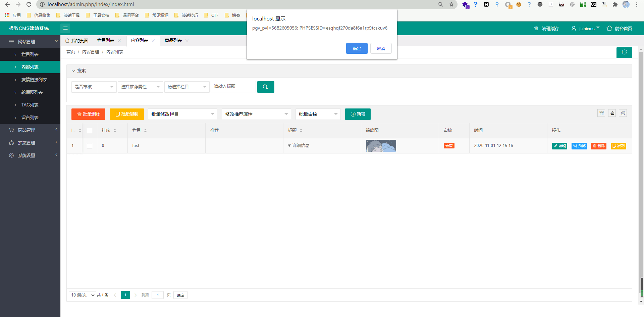Switch to 商品列表 tab

[173, 41]
